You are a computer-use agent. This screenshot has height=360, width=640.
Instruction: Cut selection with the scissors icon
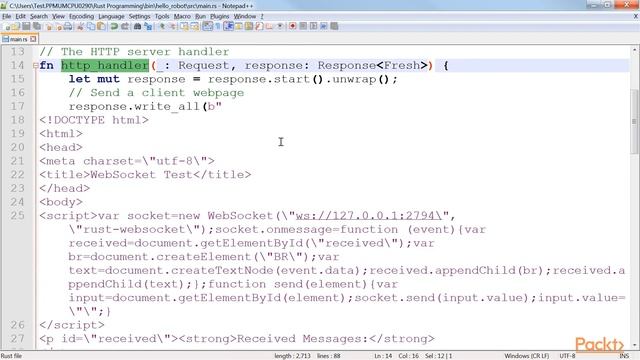click(81, 27)
